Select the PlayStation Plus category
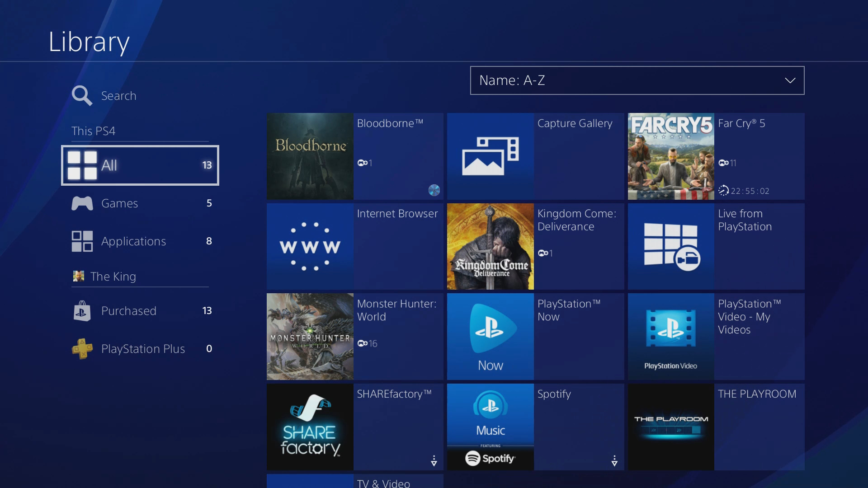Image resolution: width=868 pixels, height=488 pixels. click(x=143, y=348)
